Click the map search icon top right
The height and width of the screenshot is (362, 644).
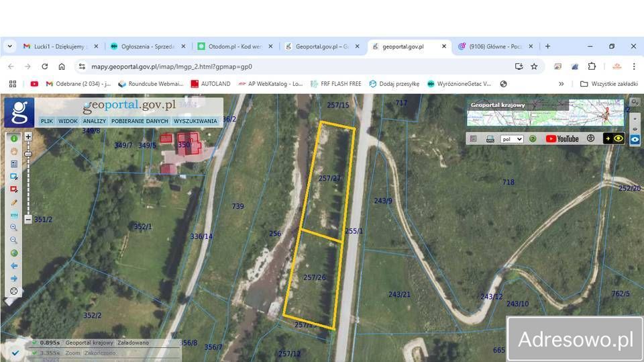(x=635, y=102)
